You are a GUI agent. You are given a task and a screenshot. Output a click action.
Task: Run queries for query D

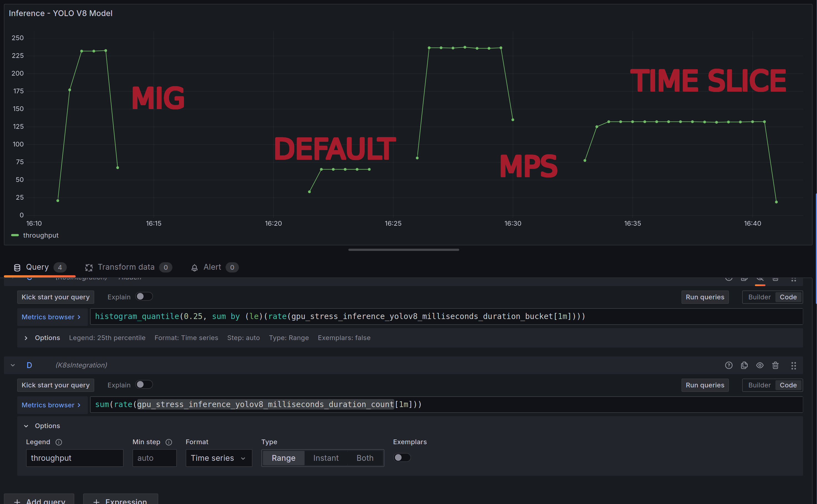(x=704, y=385)
